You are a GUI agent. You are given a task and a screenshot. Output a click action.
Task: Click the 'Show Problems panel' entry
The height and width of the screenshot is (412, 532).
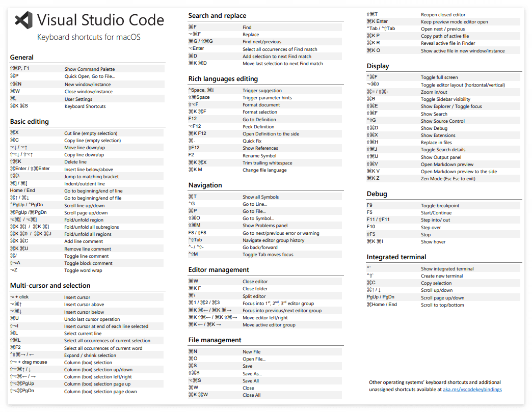[x=264, y=226]
